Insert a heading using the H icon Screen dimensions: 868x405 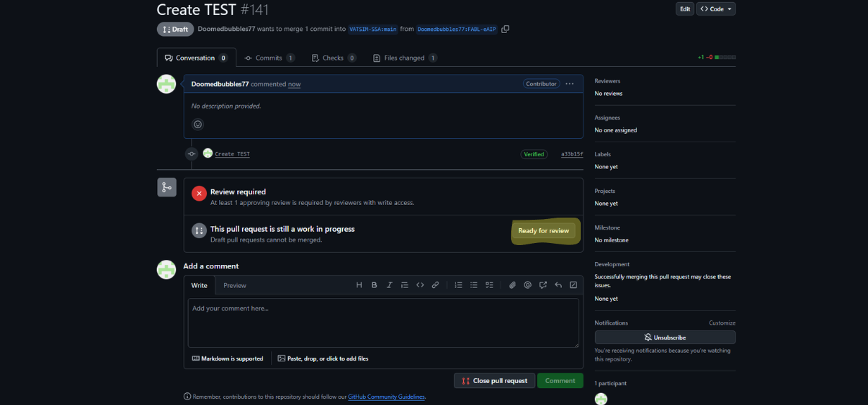[359, 285]
